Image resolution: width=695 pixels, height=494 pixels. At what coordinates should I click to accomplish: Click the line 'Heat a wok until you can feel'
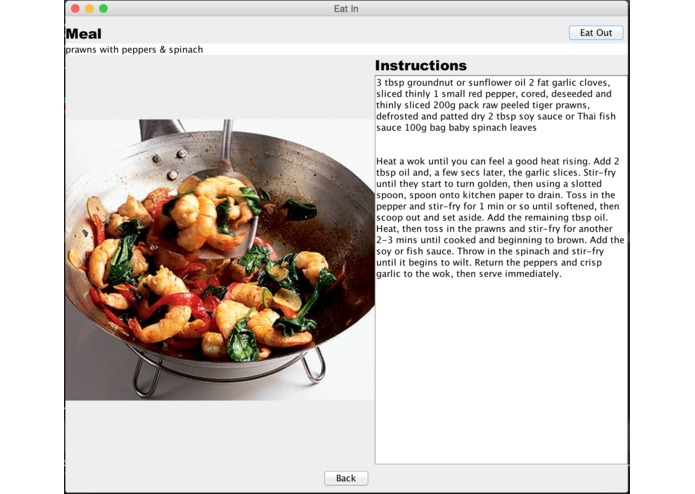point(498,161)
